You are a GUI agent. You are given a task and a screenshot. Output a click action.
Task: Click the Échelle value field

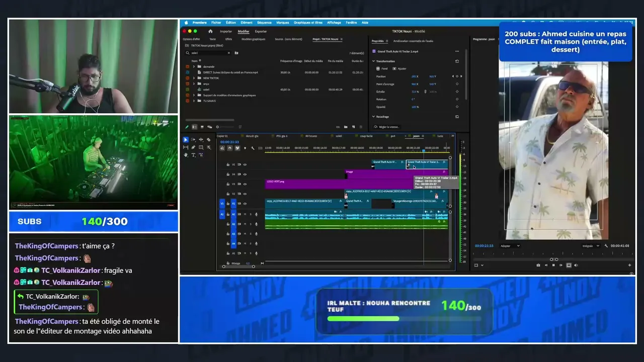click(415, 92)
